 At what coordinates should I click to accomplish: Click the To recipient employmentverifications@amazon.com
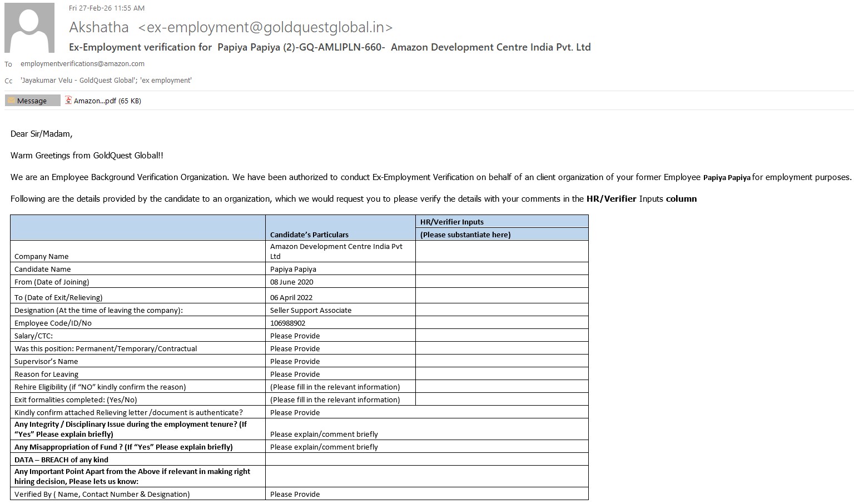click(82, 64)
